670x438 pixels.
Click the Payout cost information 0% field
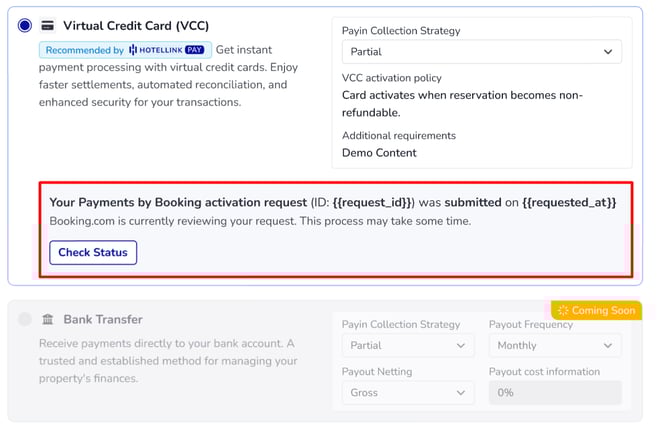pyautogui.click(x=554, y=393)
